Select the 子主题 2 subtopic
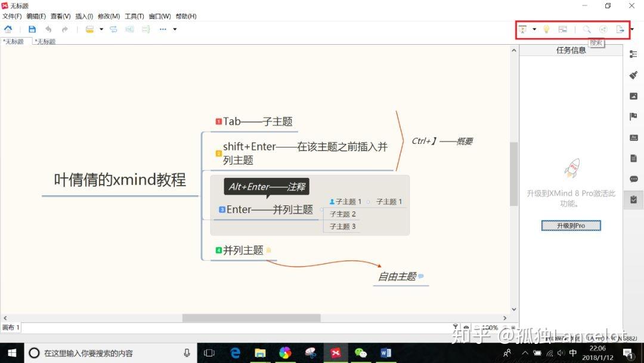644x363 pixels. 342,214
